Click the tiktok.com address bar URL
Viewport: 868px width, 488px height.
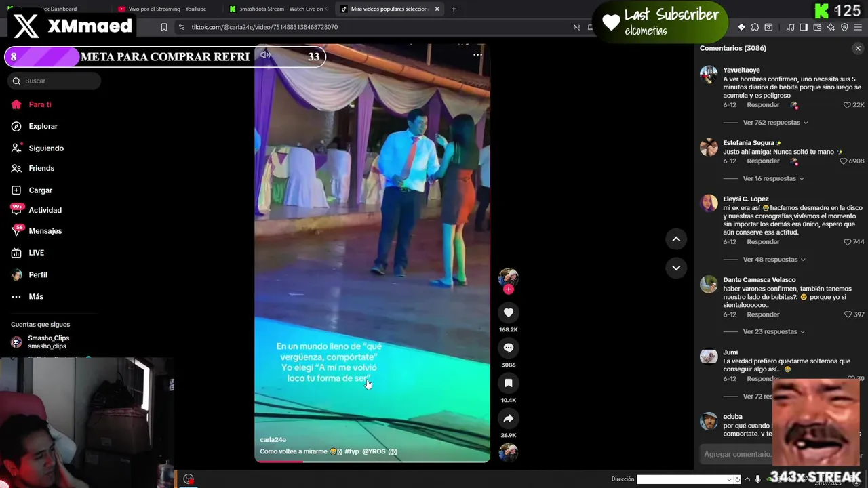264,27
